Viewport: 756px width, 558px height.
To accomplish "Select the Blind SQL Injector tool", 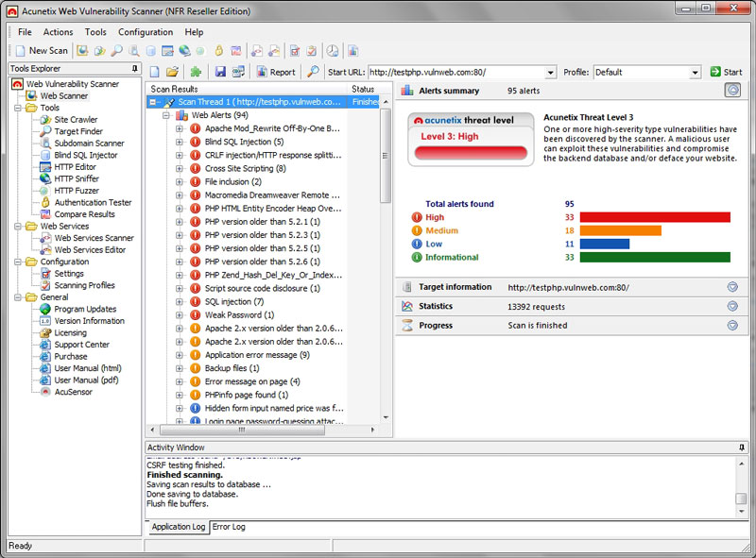I will (85, 155).
